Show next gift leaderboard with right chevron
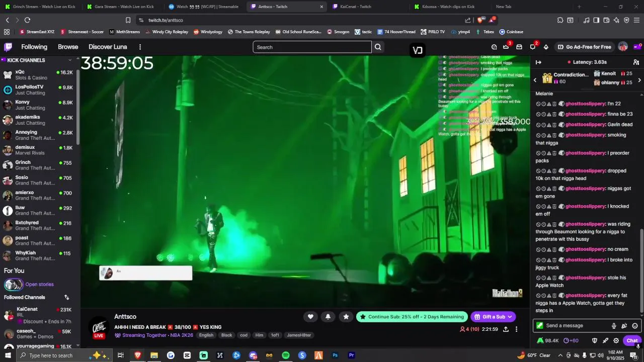This screenshot has width=644, height=362. point(639,80)
